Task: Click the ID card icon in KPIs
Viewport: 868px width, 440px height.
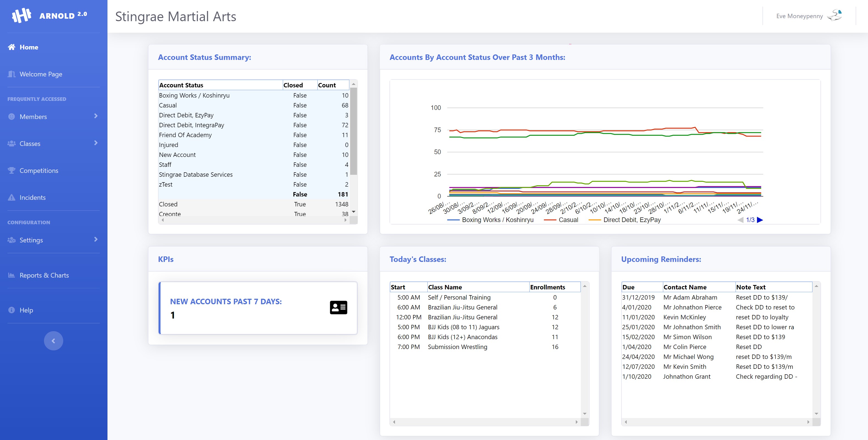Action: [x=338, y=307]
